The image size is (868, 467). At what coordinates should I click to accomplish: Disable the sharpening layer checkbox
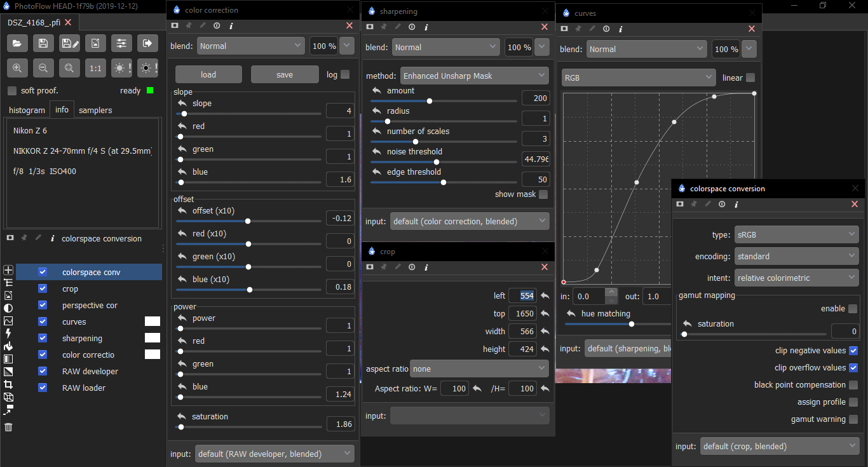[x=43, y=339]
